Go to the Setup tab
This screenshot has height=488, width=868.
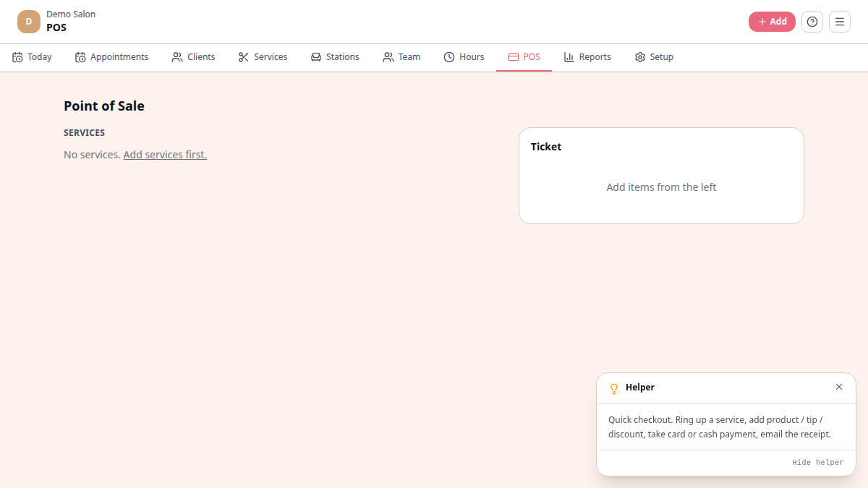654,57
